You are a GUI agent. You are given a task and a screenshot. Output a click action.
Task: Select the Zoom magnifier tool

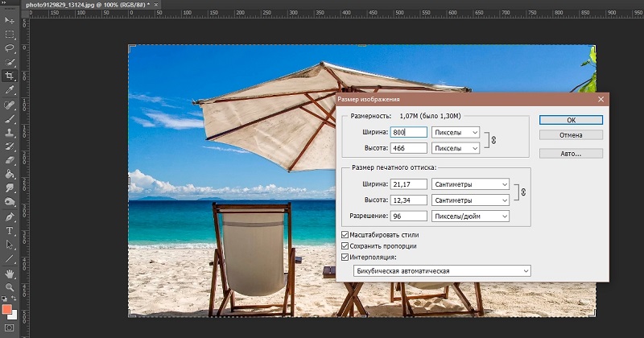10,286
